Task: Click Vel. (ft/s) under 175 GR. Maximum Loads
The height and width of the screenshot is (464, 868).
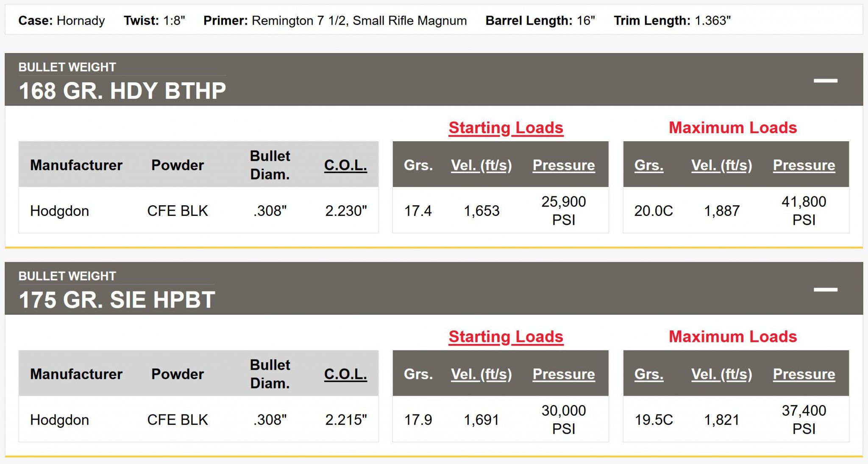Action: (721, 374)
